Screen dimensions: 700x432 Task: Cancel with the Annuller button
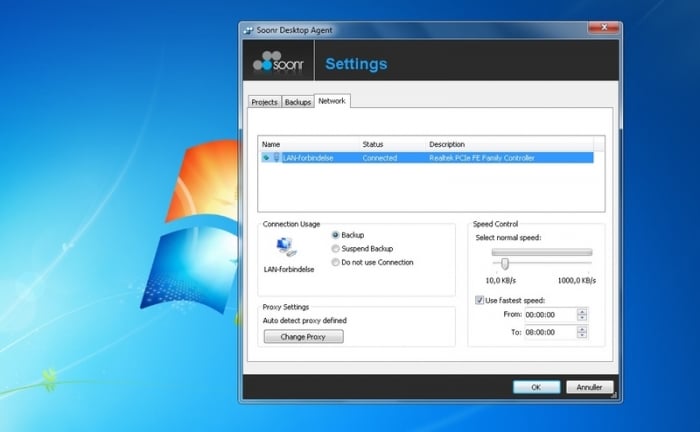(589, 387)
